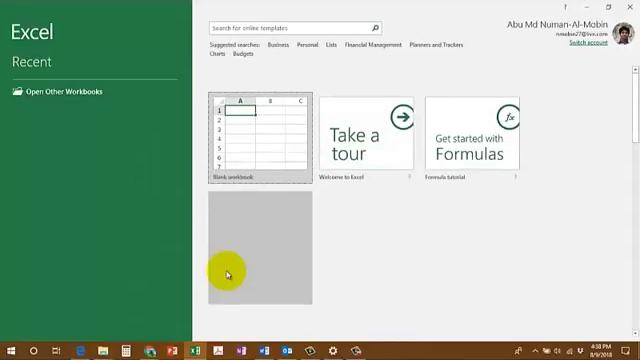The image size is (640, 360).
Task: Select Budgets suggested search
Action: coord(243,54)
